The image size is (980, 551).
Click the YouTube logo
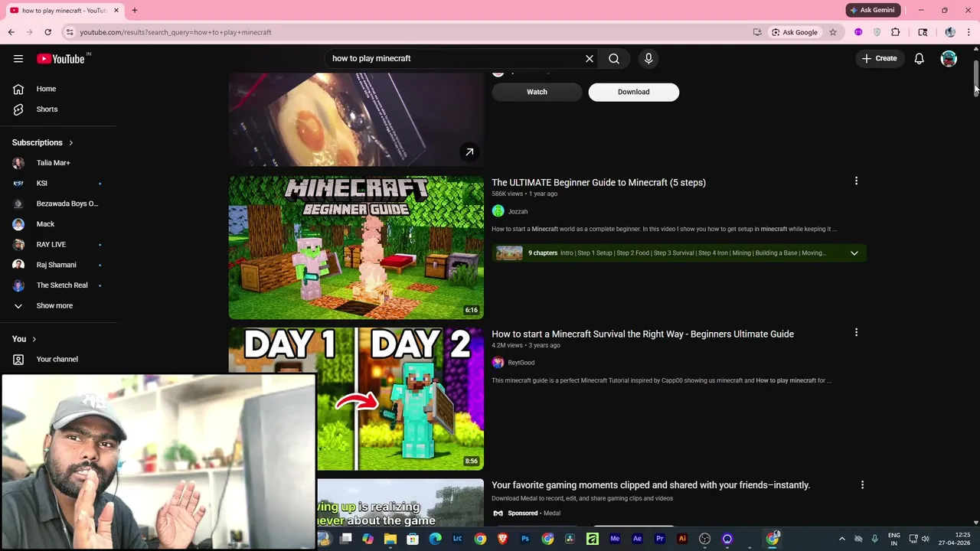60,59
